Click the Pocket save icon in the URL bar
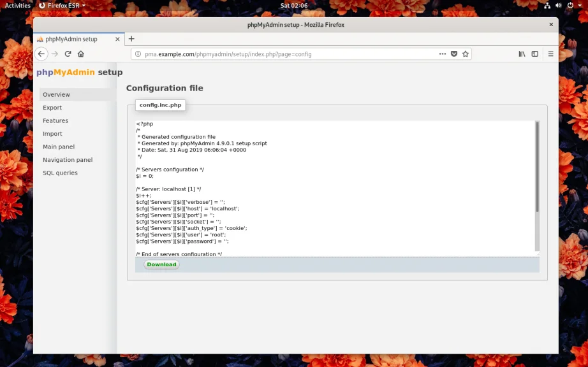The image size is (588, 367). pos(454,54)
